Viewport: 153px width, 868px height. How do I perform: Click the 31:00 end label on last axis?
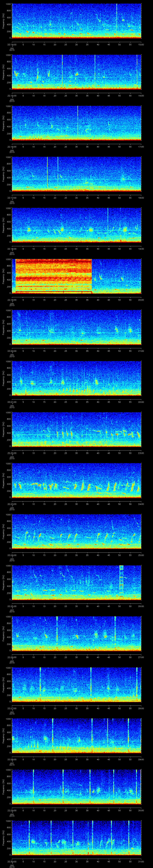click(141, 862)
